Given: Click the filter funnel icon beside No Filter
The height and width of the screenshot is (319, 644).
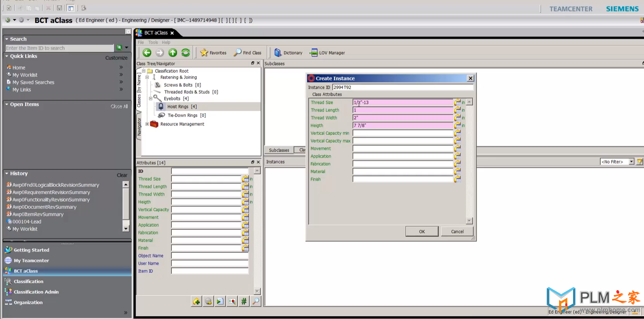Looking at the screenshot, I should 640,162.
